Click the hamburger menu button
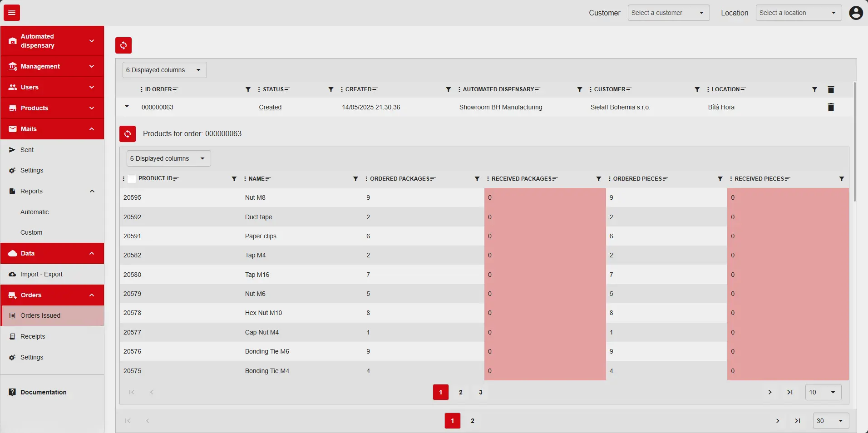This screenshot has height=433, width=868. 12,13
